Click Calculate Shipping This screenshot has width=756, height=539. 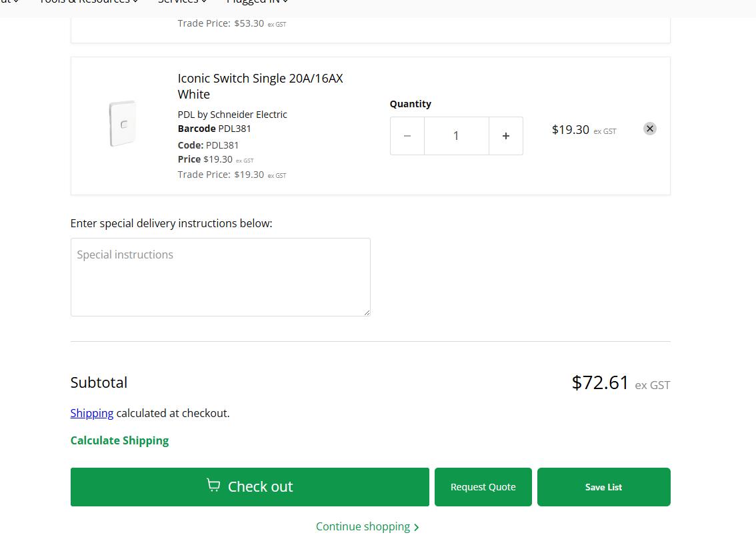click(x=119, y=440)
